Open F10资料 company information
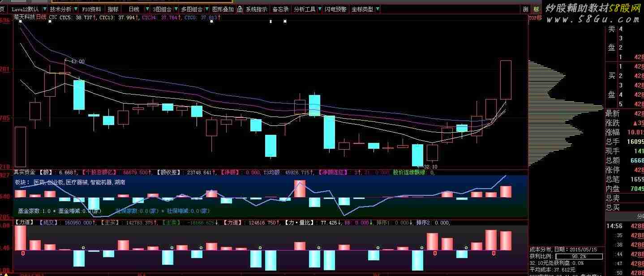Viewport: 644px width, 276px height. tap(92, 9)
